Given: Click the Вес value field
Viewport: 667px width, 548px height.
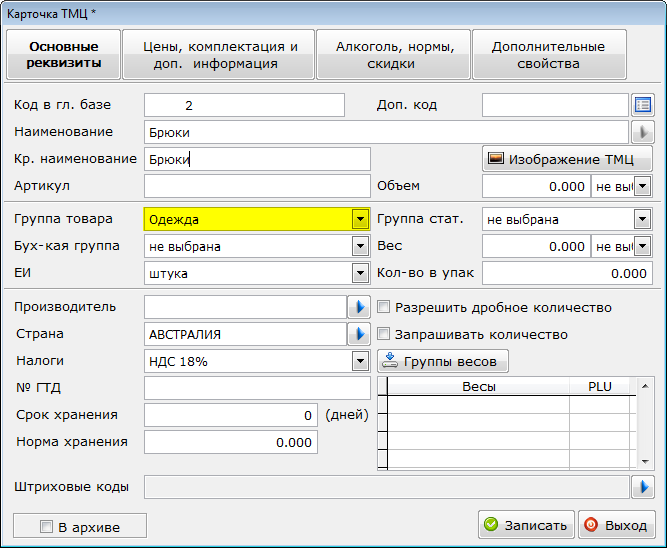Looking at the screenshot, I should 536,246.
